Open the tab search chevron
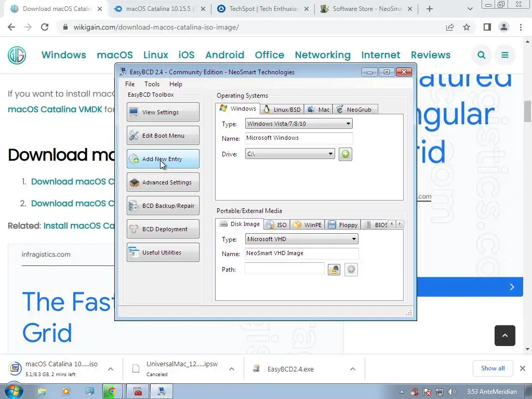 [470, 9]
